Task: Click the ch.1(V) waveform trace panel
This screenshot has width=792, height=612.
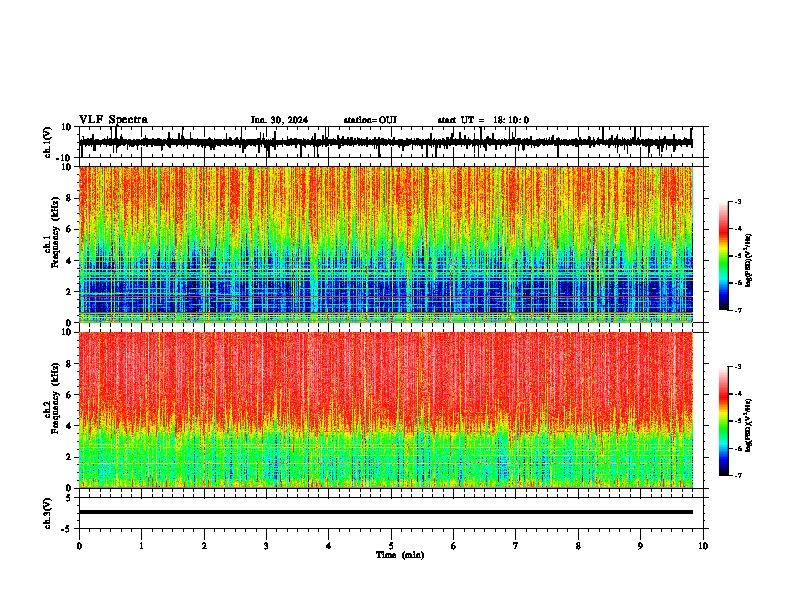Action: point(391,142)
